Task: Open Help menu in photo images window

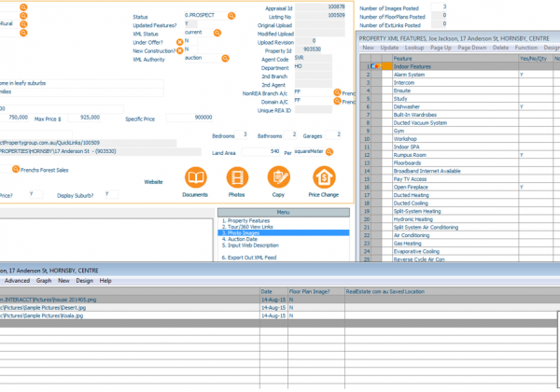Action: pos(105,281)
